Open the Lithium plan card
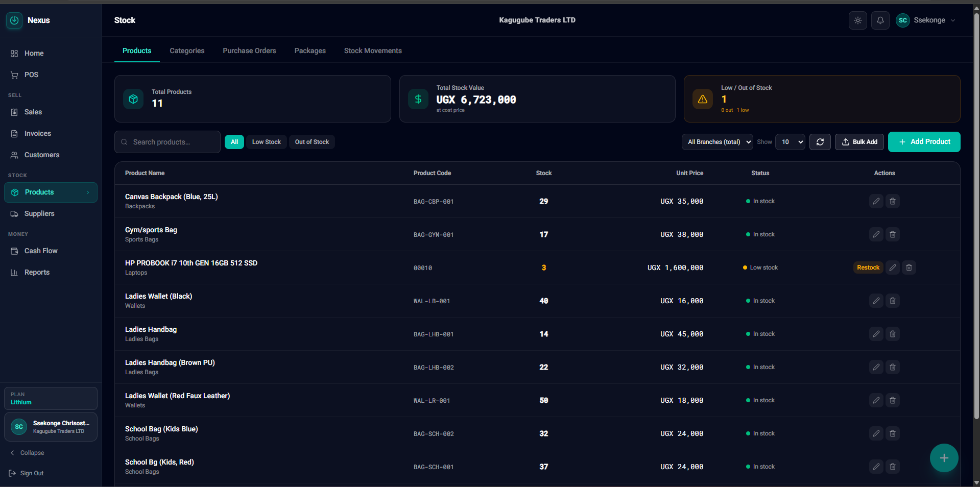This screenshot has height=487, width=980. pyautogui.click(x=51, y=398)
